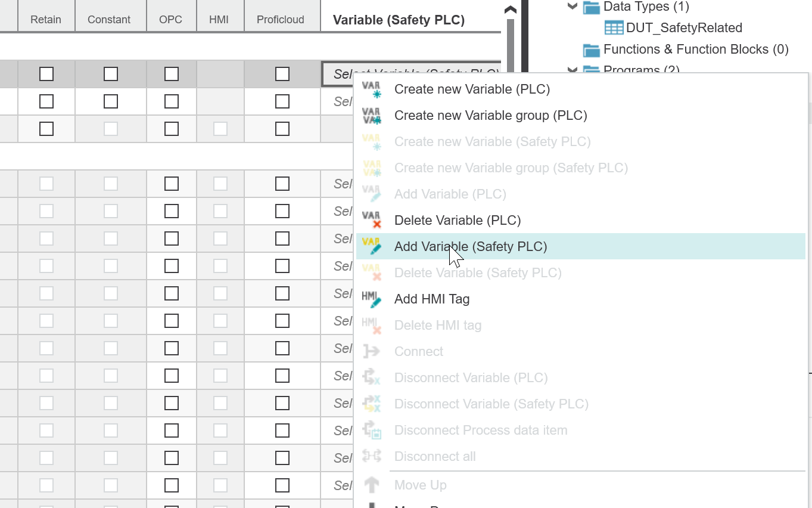
Task: Click the Create new Variable (PLC) icon
Action: 372,89
